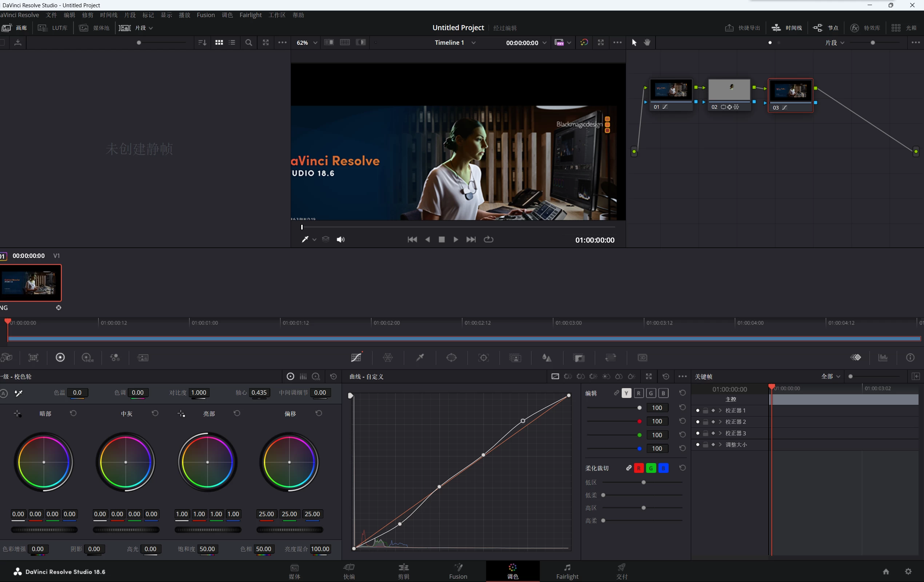Expand the 调整大小 keyframe track

(720, 445)
